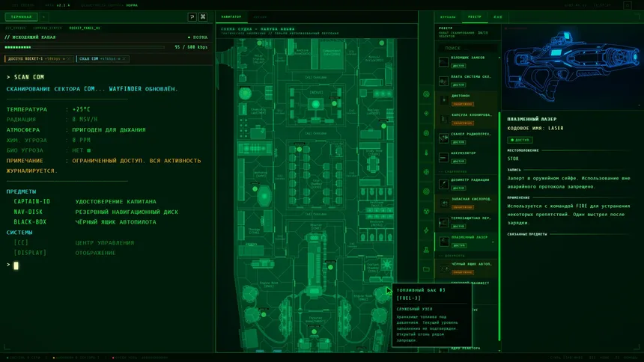Screen dimensions: 644x362
Task: Focus the Поиск search field in registry
Action: 468,48
